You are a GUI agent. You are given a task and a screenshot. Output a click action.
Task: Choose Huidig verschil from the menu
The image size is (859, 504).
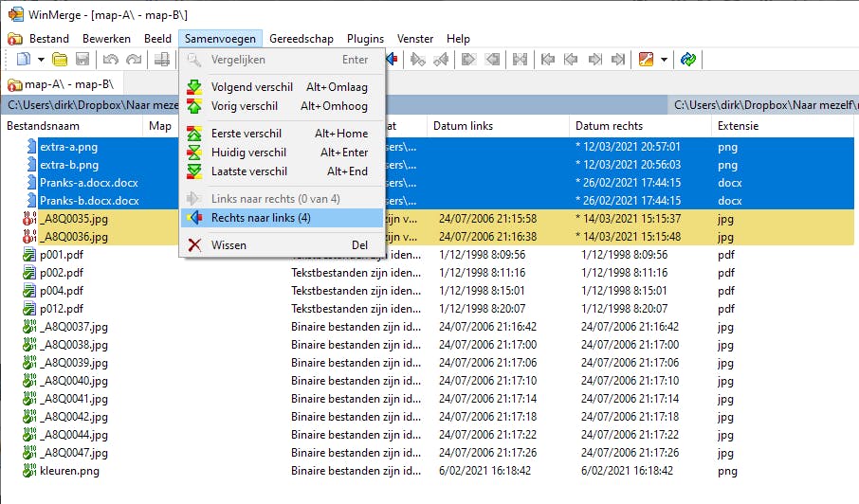pyautogui.click(x=283, y=153)
